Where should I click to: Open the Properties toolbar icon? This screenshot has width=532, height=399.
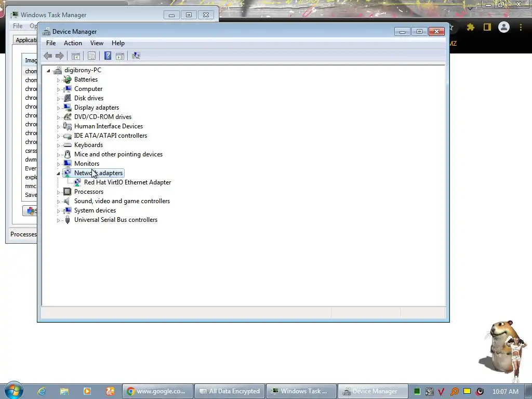[x=91, y=56]
